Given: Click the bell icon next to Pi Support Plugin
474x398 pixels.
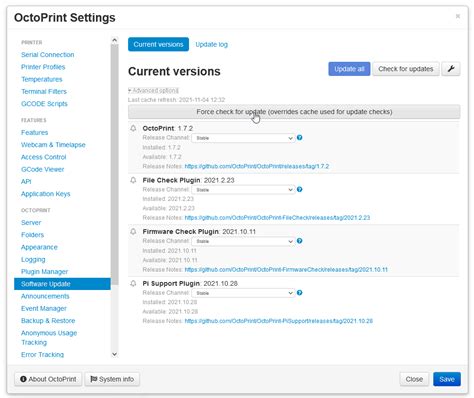Looking at the screenshot, I should tap(133, 283).
